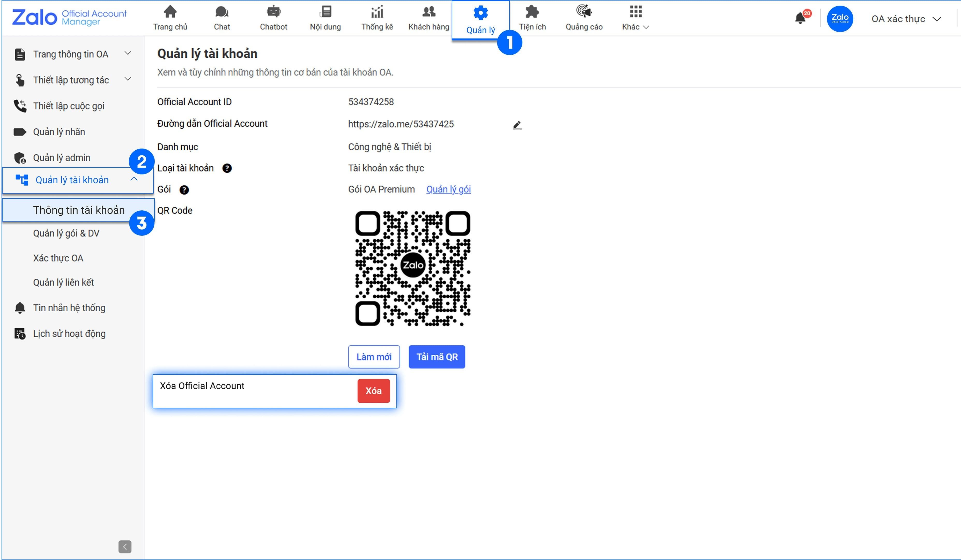
Task: Click the Quản lý admin shield icon
Action: pyautogui.click(x=20, y=158)
